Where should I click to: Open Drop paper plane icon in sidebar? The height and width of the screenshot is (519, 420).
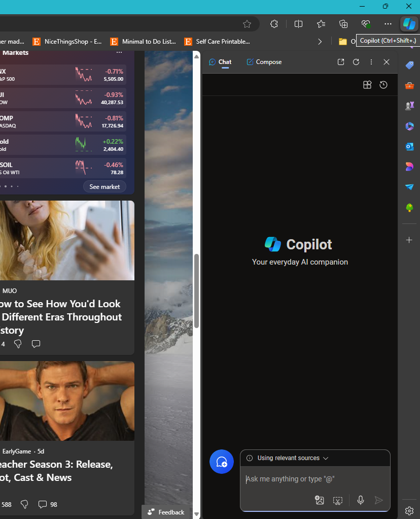point(409,187)
